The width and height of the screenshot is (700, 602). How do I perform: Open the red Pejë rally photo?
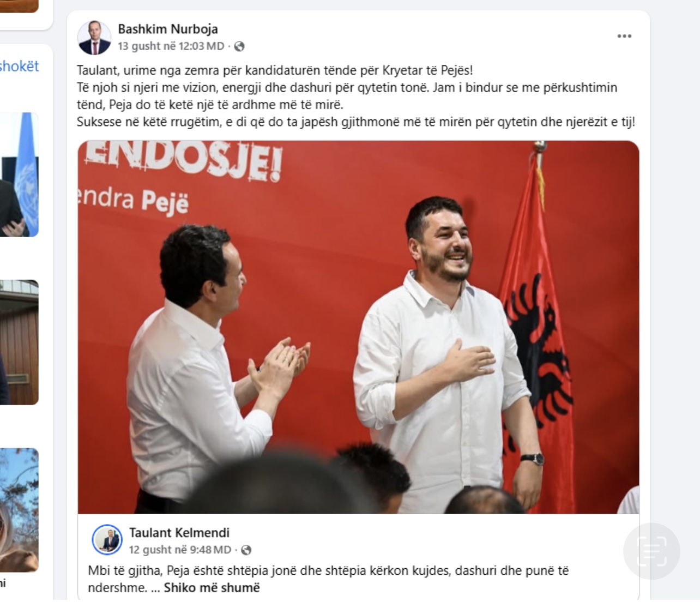(358, 327)
